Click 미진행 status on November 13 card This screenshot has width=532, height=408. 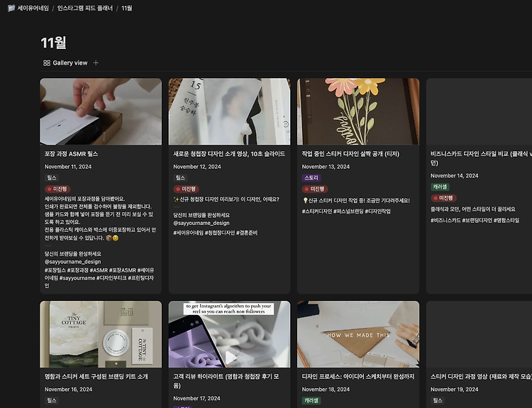click(x=314, y=189)
